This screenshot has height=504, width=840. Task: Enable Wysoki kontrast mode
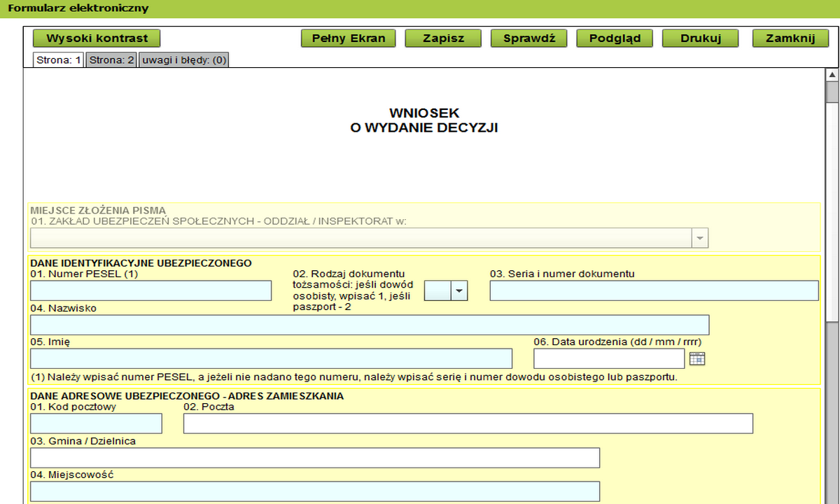click(97, 38)
